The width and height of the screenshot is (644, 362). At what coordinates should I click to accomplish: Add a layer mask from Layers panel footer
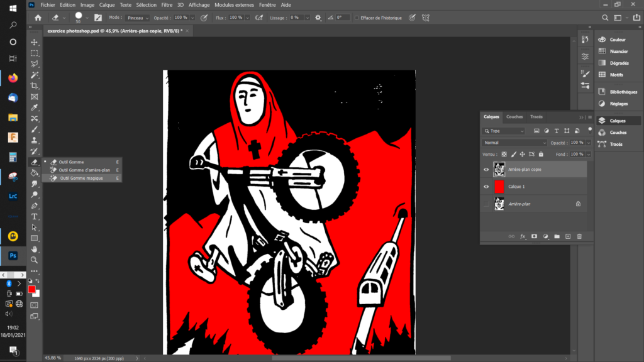pos(534,236)
